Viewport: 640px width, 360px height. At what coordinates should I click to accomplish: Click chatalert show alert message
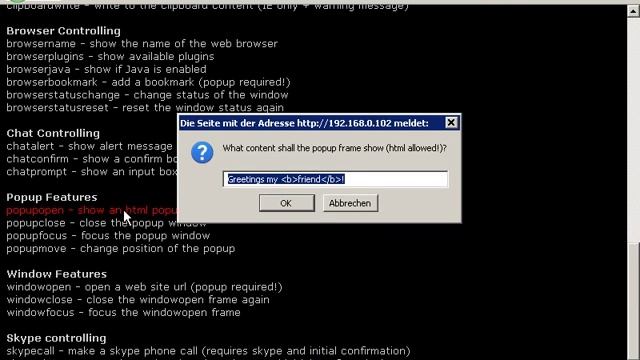89,146
